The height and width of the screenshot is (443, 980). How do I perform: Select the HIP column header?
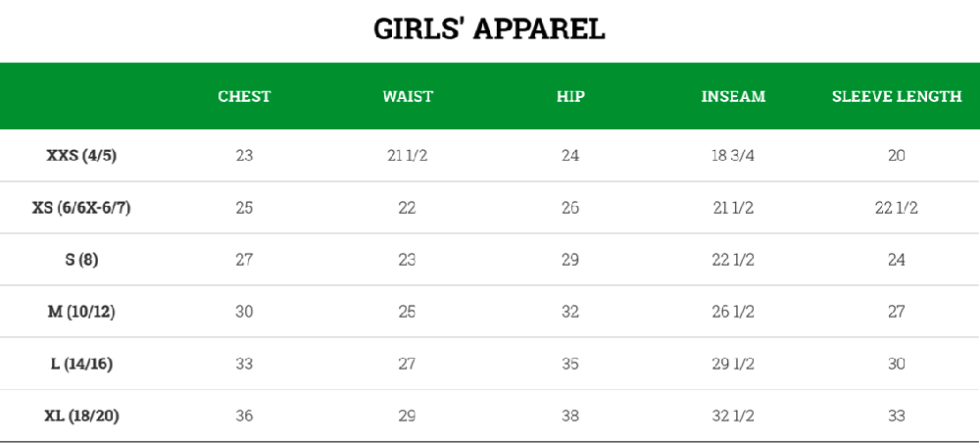[570, 97]
